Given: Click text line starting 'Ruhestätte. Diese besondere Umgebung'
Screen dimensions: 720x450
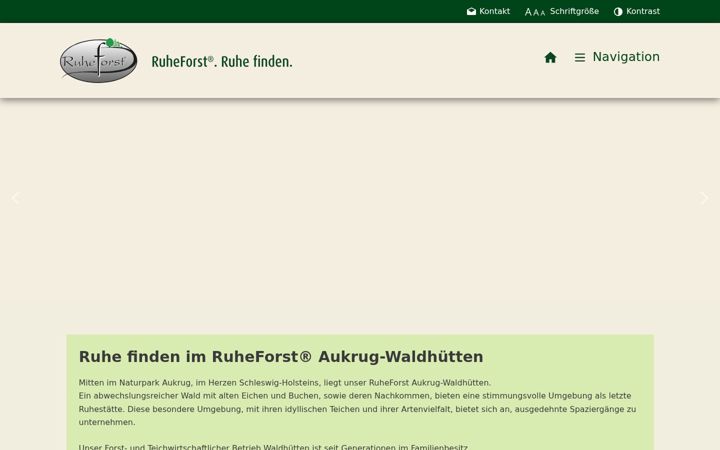Looking at the screenshot, I should coord(357,409).
